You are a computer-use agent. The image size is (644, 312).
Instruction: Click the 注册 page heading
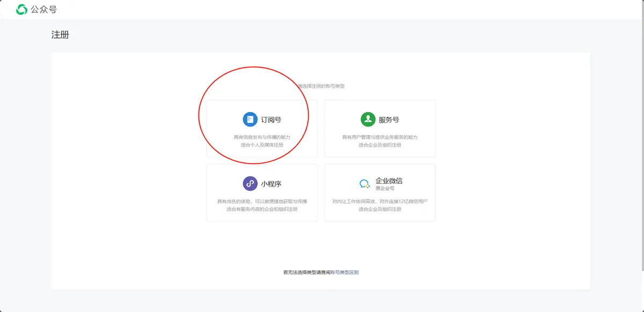point(60,35)
